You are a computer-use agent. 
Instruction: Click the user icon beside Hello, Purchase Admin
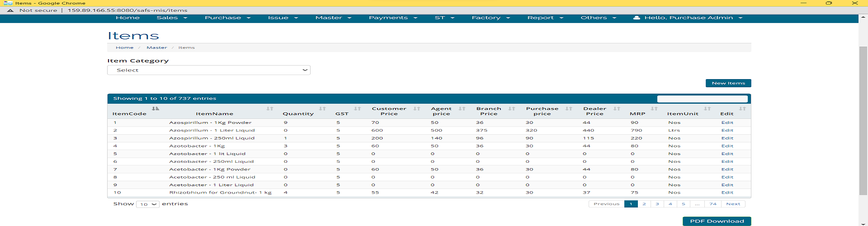[x=637, y=18]
